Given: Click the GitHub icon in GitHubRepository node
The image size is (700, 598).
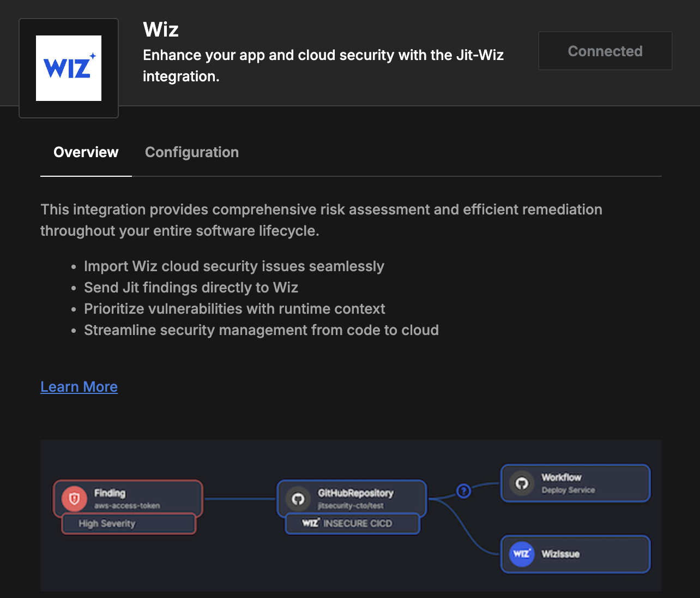Looking at the screenshot, I should 298,498.
